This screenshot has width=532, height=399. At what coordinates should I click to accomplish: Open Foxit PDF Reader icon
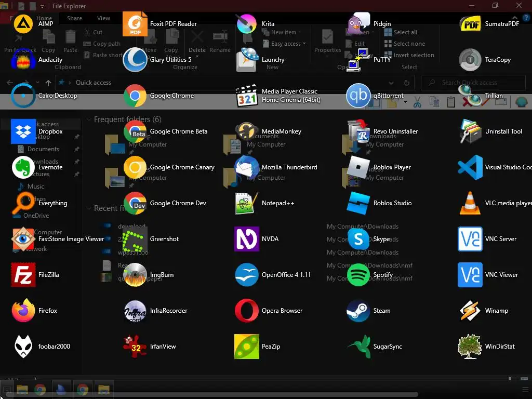click(135, 24)
